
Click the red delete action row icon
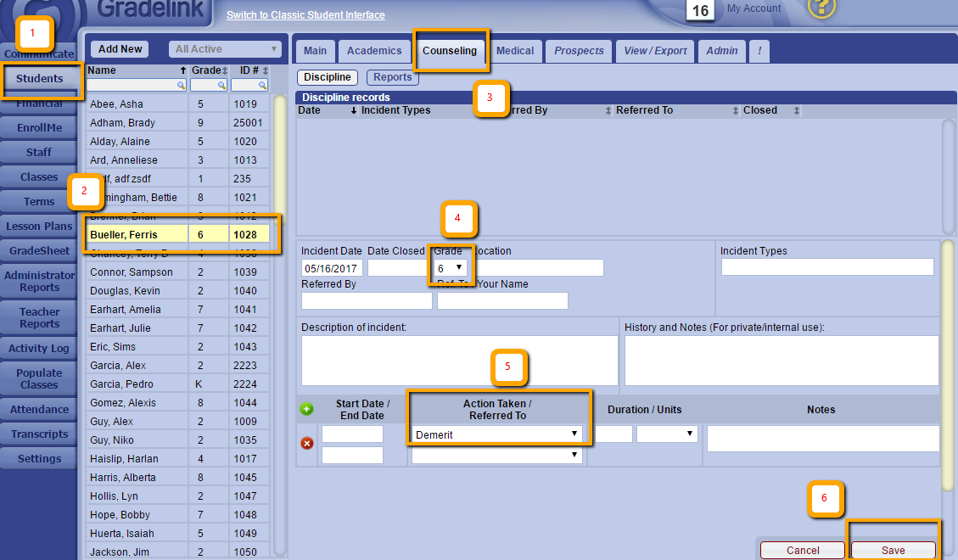[307, 443]
